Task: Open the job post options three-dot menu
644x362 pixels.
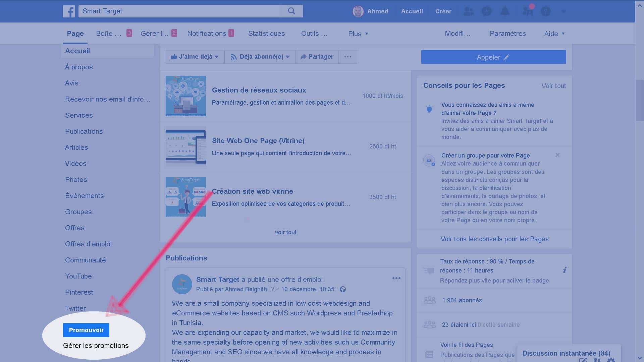Action: (x=396, y=278)
